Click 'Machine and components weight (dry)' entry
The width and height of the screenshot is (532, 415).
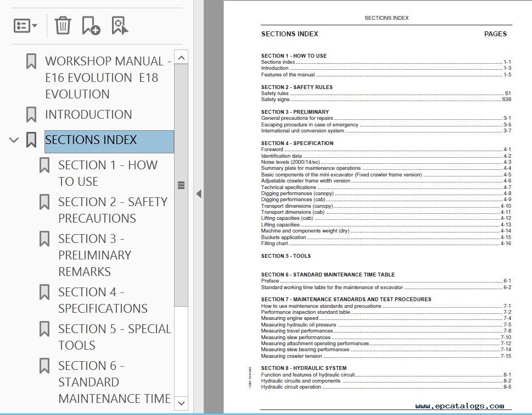386,231
